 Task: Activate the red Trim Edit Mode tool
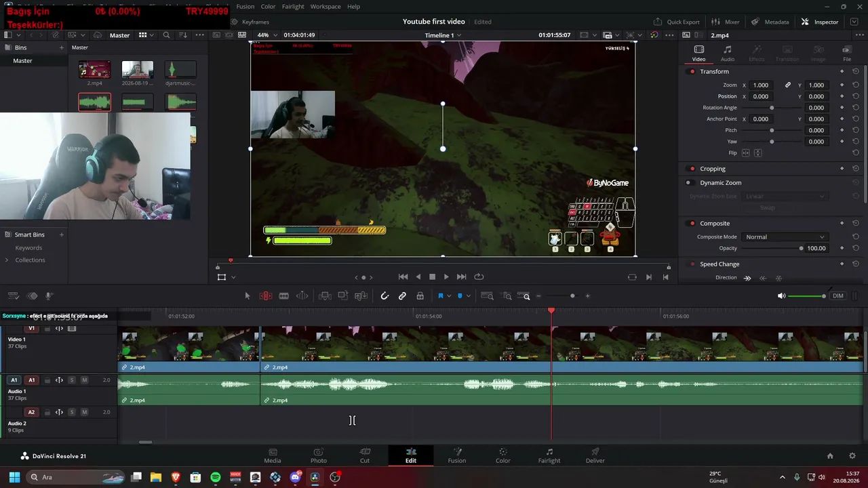coord(266,296)
